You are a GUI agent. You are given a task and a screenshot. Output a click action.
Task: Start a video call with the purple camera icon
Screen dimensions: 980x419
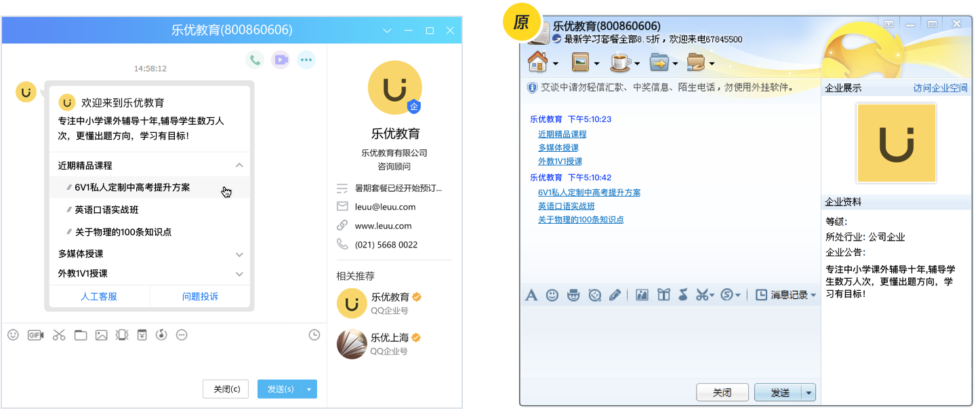pyautogui.click(x=281, y=60)
